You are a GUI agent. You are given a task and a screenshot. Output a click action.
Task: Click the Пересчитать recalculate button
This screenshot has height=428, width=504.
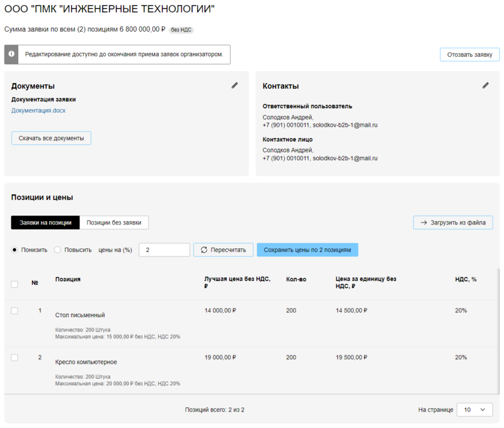(224, 250)
